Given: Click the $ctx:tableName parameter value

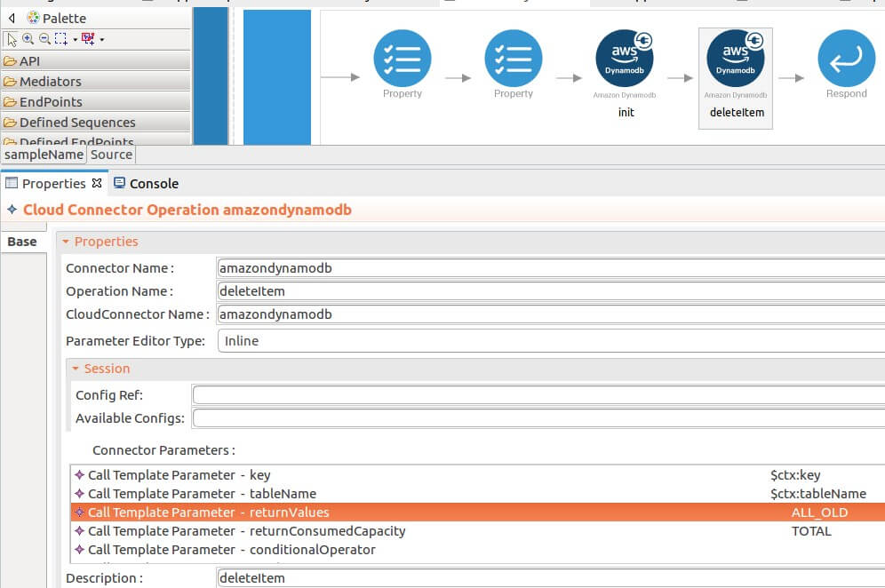Looking at the screenshot, I should [817, 494].
